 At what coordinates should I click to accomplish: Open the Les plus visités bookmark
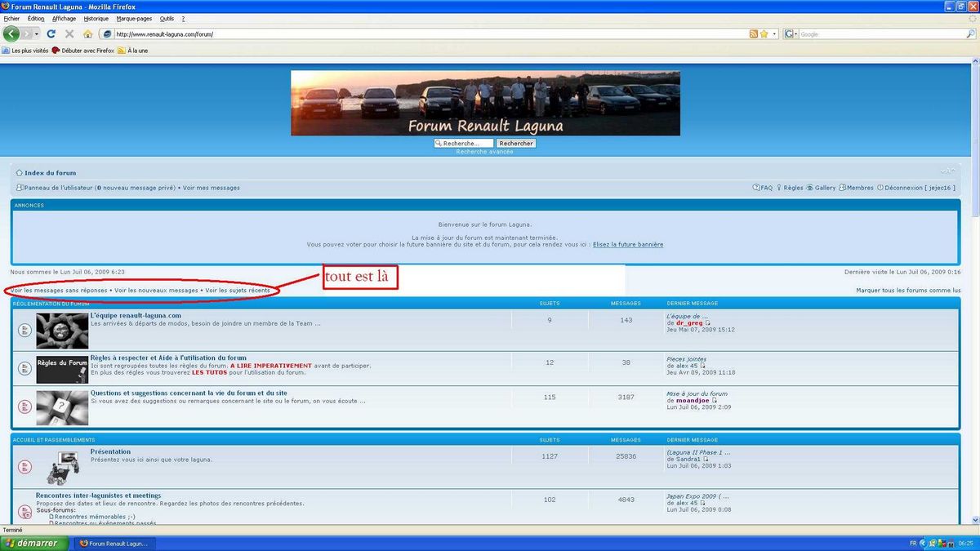point(25,51)
